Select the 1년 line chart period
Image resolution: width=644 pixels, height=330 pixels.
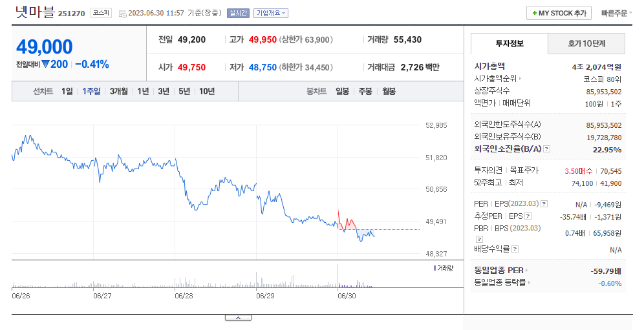coord(143,91)
